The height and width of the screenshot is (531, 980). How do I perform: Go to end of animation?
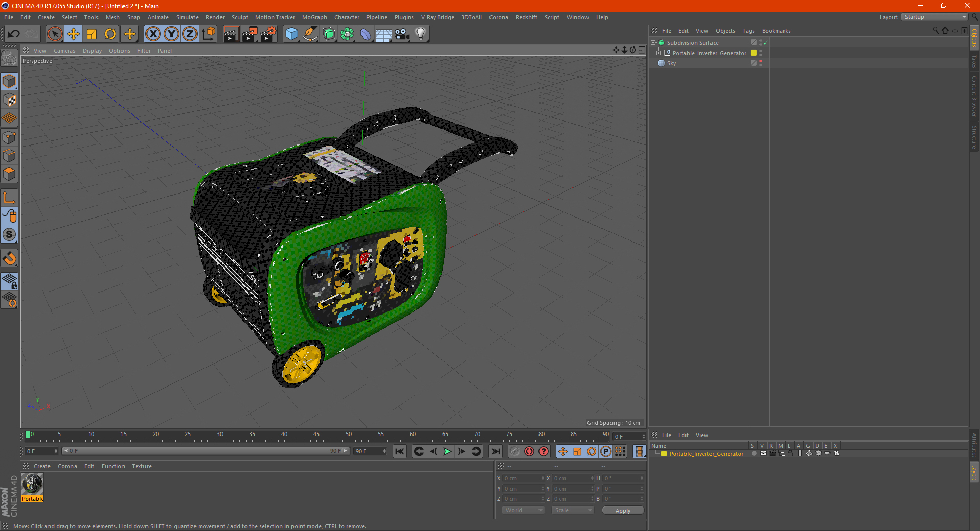tap(496, 451)
